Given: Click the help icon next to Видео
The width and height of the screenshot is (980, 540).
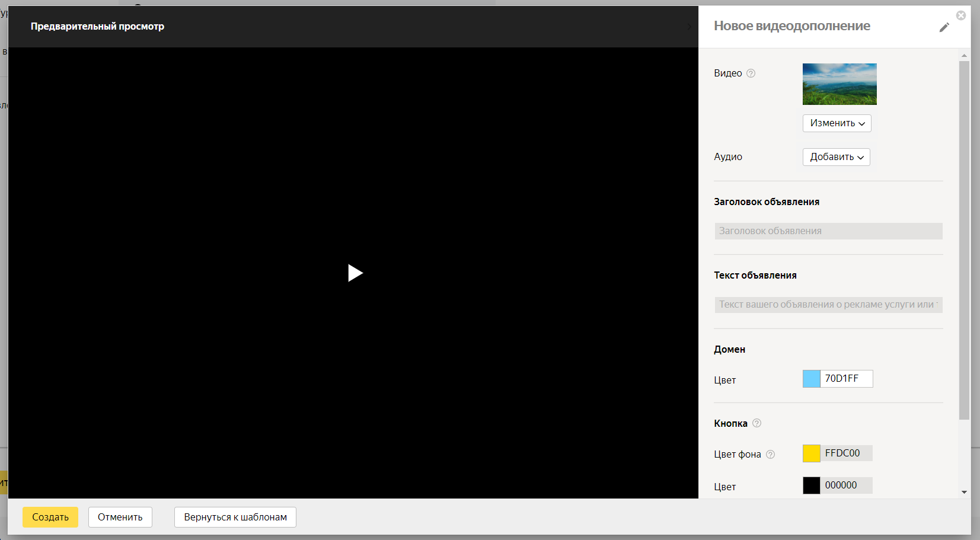Looking at the screenshot, I should (751, 74).
